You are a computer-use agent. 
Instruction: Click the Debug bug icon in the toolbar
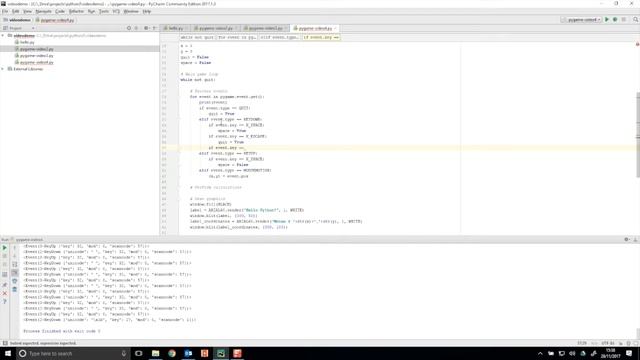point(615,20)
